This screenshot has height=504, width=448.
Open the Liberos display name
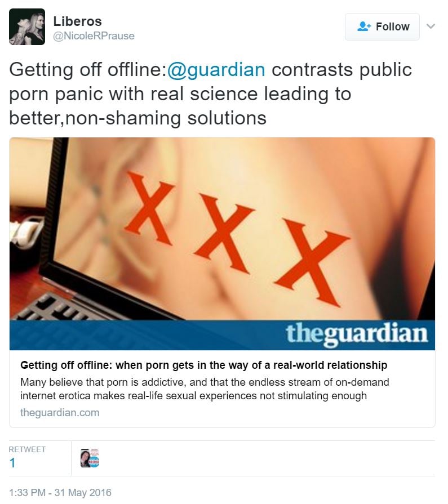(x=77, y=21)
